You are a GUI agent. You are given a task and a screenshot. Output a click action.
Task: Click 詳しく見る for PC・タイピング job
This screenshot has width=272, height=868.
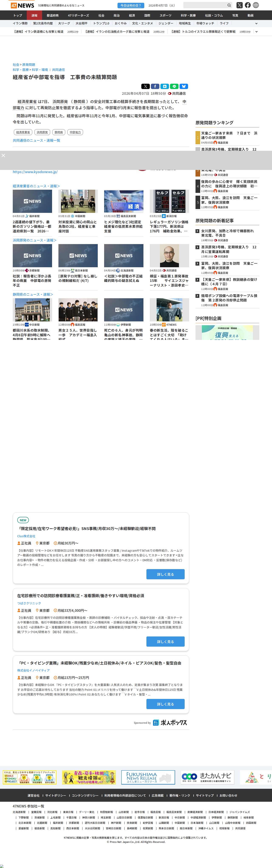point(166,704)
